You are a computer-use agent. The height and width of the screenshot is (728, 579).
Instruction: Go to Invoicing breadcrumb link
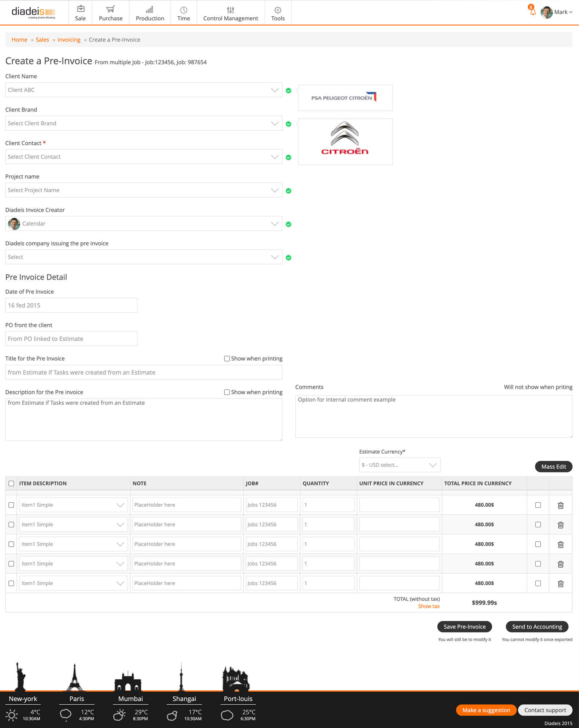(69, 40)
